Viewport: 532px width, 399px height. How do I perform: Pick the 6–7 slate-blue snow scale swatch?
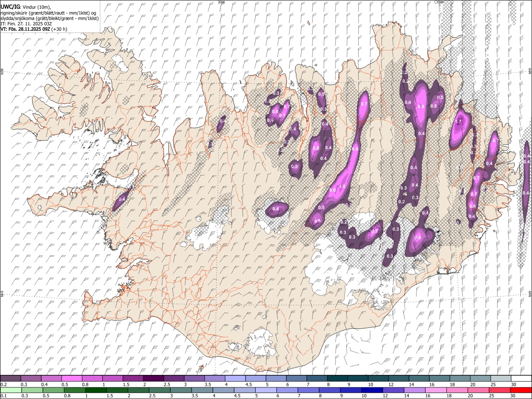click(296, 379)
